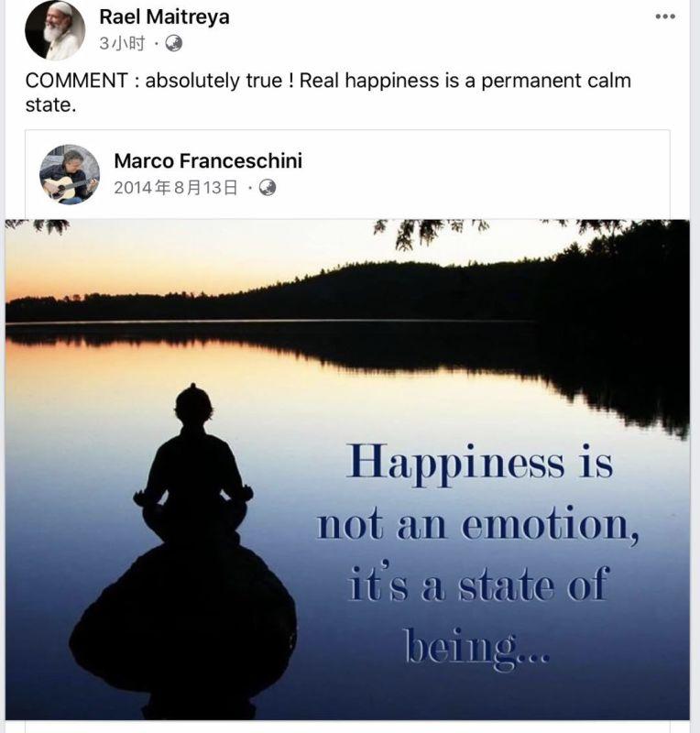Open the shared sunset lake photo

(347, 469)
